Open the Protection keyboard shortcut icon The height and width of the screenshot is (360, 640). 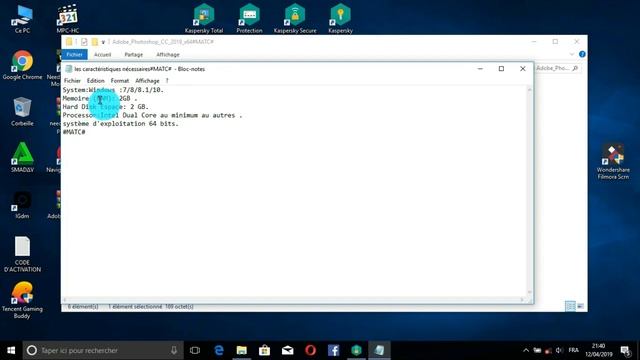[249, 19]
